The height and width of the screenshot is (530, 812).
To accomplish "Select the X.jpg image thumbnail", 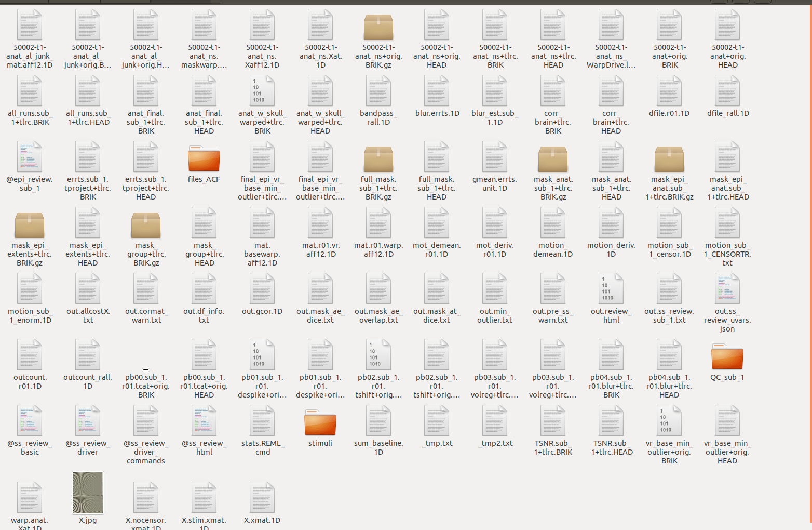I will (88, 493).
